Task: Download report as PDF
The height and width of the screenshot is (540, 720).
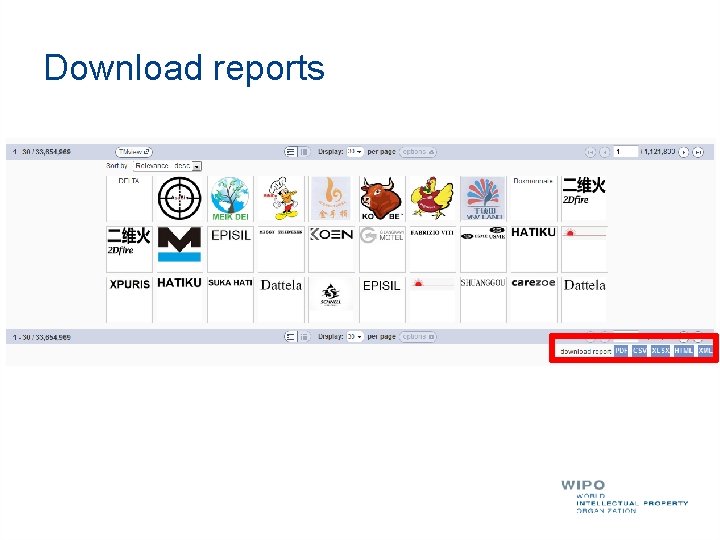Action: [621, 350]
